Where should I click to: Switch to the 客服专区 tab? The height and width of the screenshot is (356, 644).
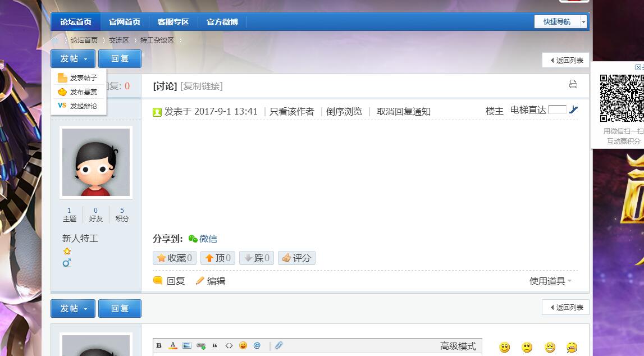(x=175, y=21)
